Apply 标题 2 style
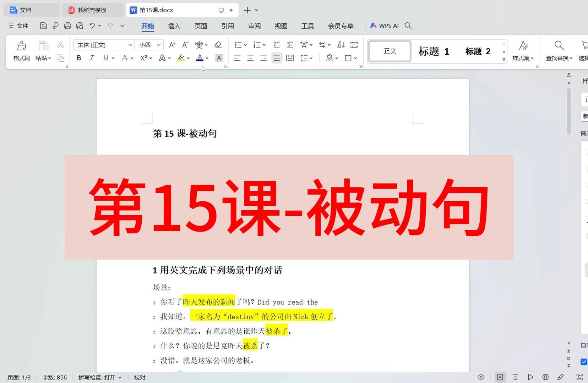588x383 pixels. pos(478,51)
